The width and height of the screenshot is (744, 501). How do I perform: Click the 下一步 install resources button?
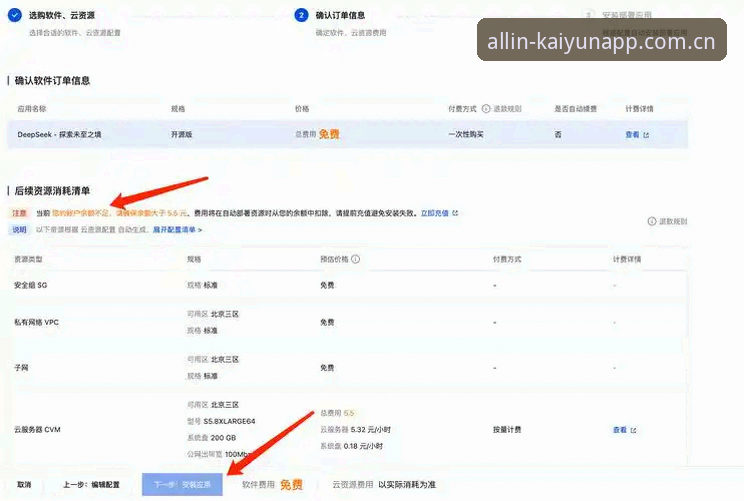coord(182,484)
